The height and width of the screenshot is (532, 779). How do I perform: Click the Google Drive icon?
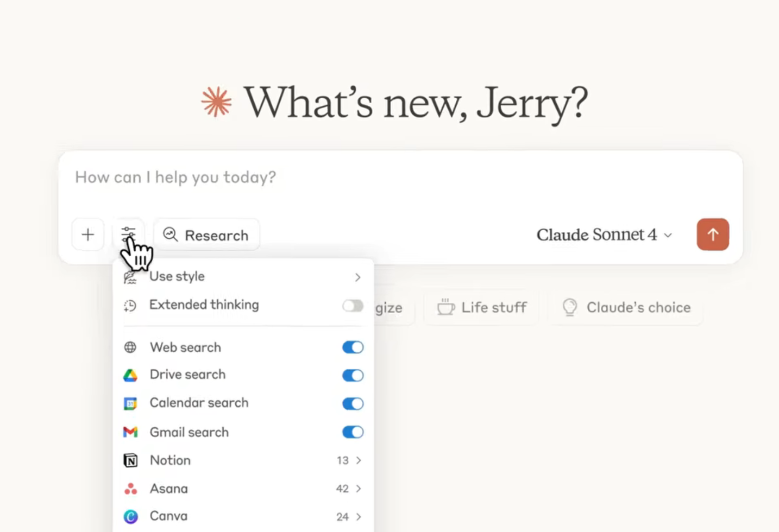(x=130, y=375)
